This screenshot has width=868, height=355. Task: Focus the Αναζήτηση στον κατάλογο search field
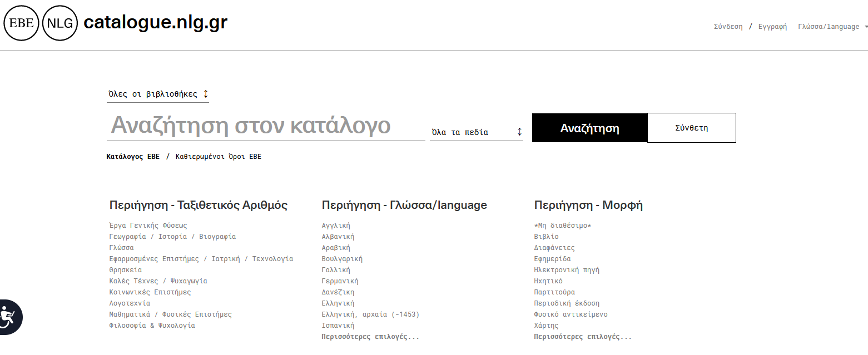(x=266, y=126)
